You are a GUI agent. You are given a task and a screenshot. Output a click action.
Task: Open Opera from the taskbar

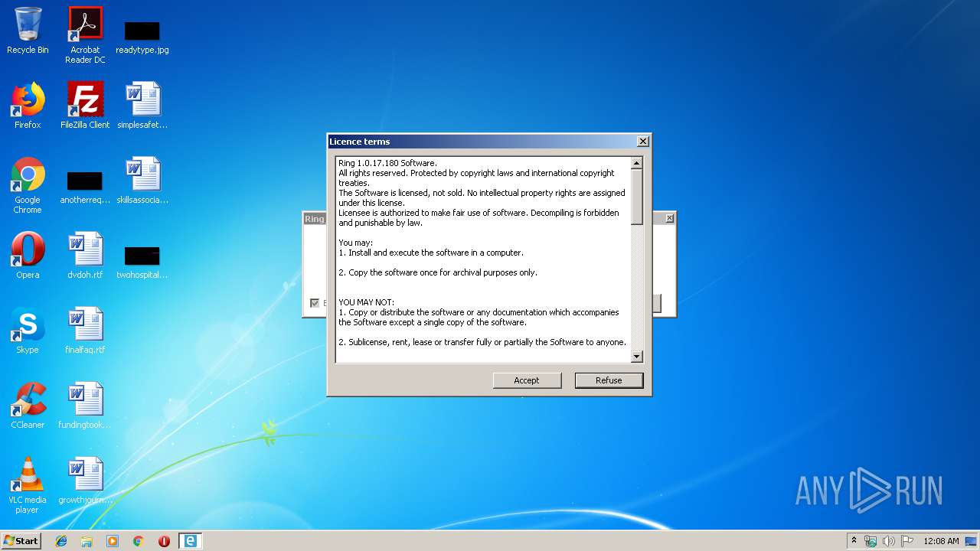pyautogui.click(x=164, y=541)
